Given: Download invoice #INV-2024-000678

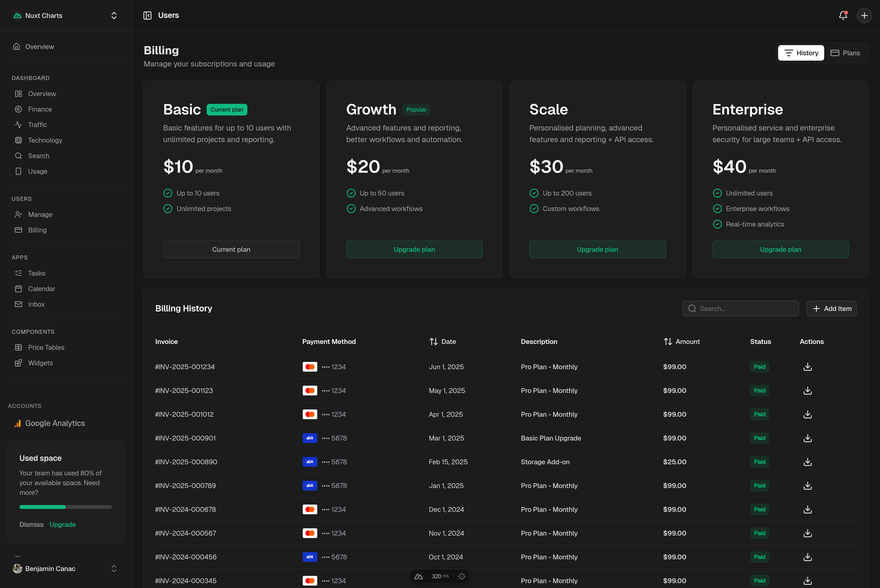Looking at the screenshot, I should pos(807,509).
